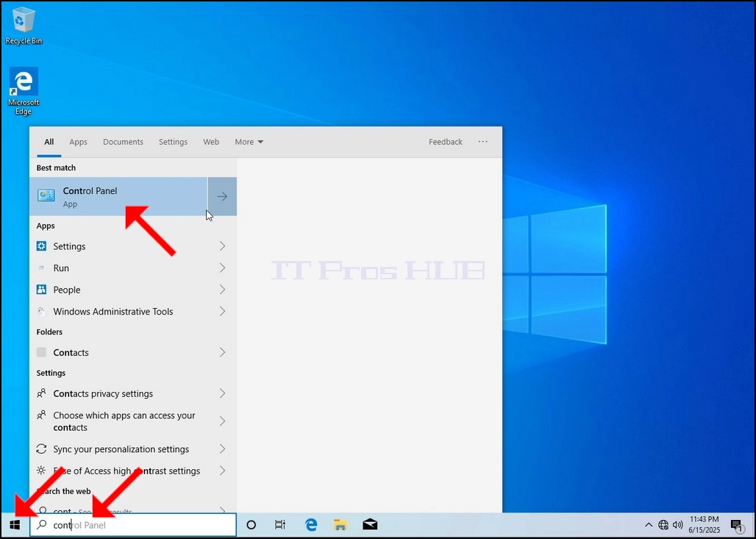The height and width of the screenshot is (539, 756).
Task: Open the More filter dropdown
Action: pyautogui.click(x=249, y=142)
